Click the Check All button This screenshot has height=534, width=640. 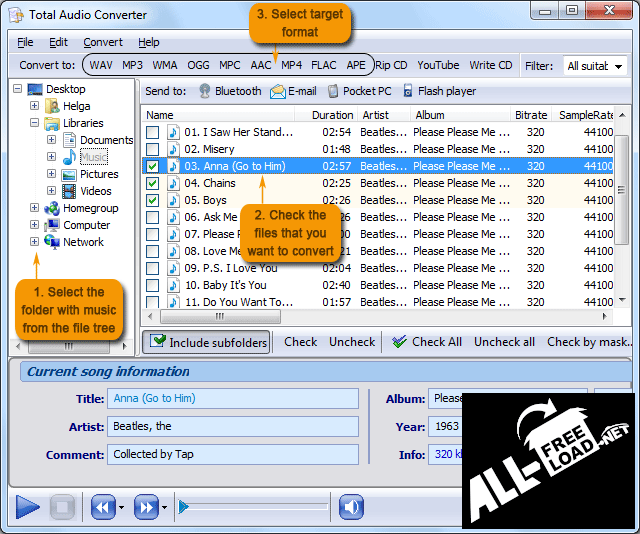coord(427,342)
